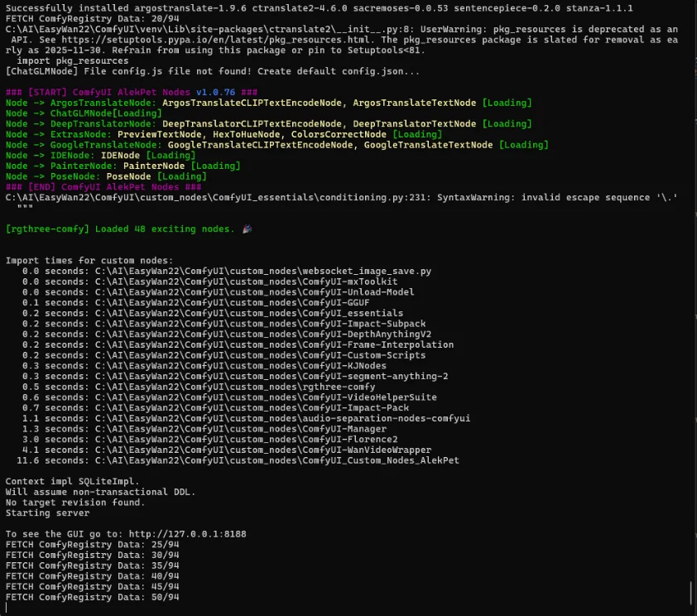Click the terminal scrollbar thumb
Image resolution: width=697 pixels, height=616 pixels.
point(691,593)
